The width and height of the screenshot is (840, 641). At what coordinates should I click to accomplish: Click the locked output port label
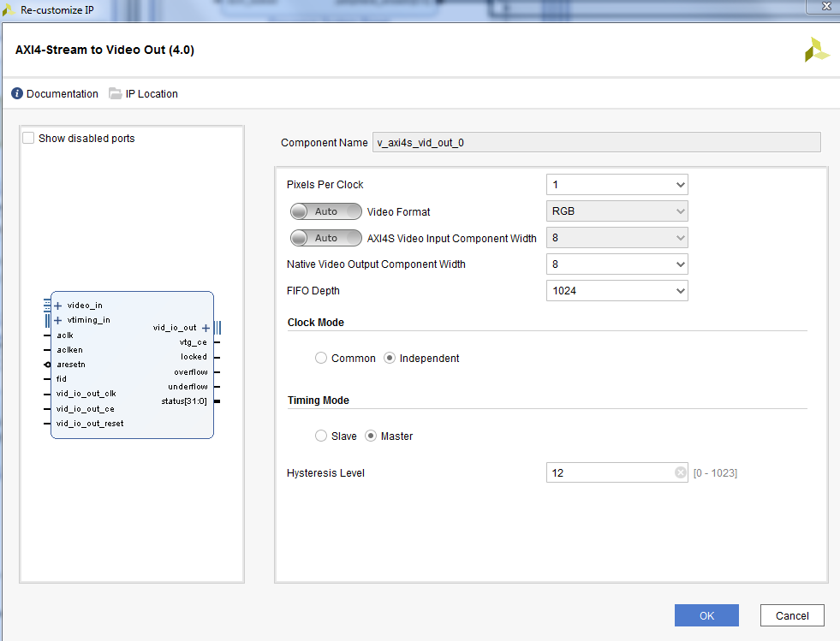click(x=194, y=357)
